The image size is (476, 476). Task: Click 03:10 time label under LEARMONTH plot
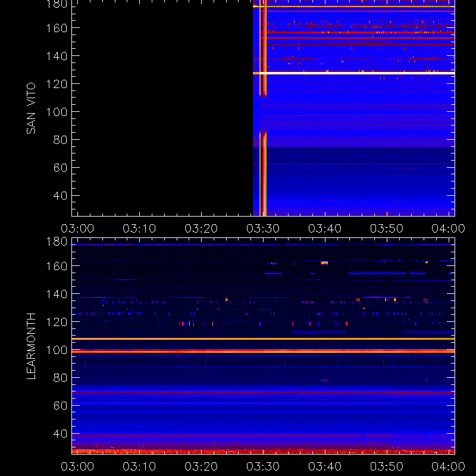click(139, 466)
